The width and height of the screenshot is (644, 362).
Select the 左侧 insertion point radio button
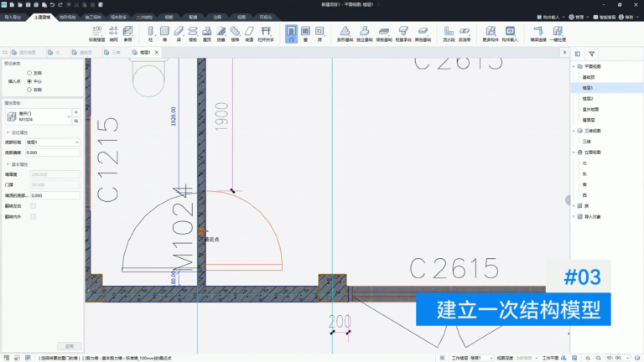(29, 73)
